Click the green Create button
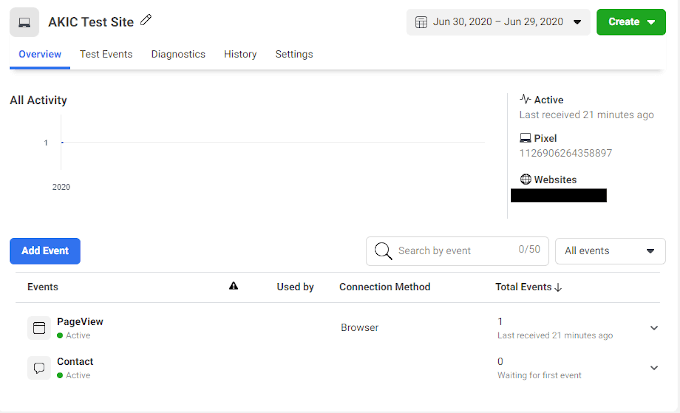Image resolution: width=680 pixels, height=413 pixels. click(x=630, y=22)
